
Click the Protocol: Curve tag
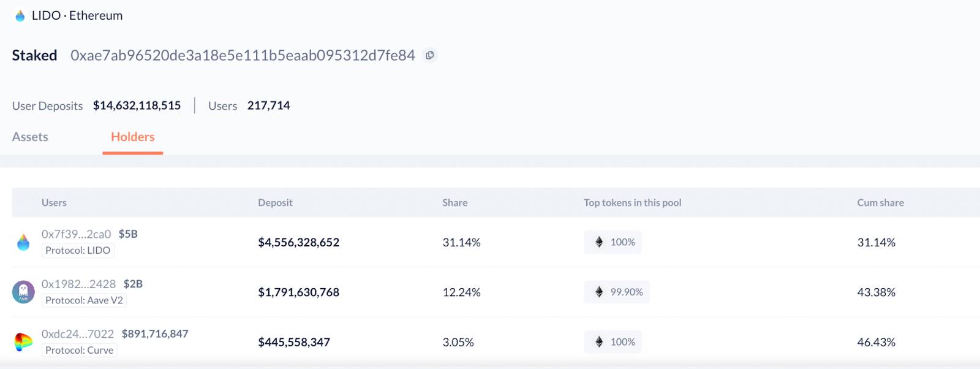[x=79, y=350]
